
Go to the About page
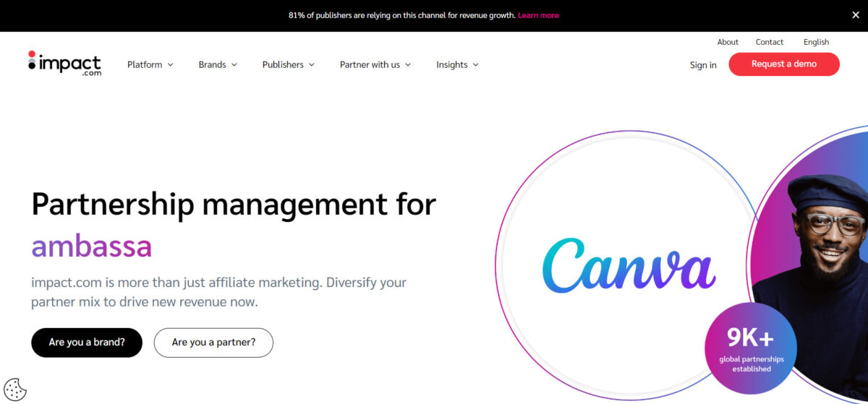[x=728, y=42]
